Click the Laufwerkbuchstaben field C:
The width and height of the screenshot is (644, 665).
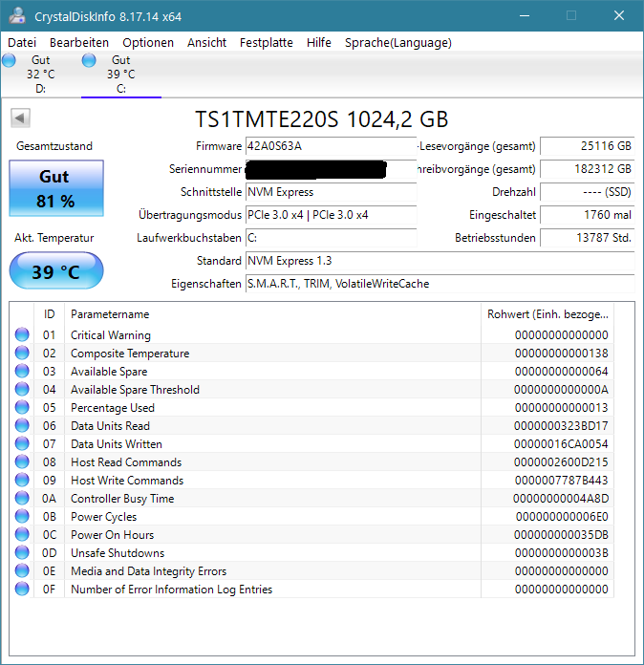click(x=332, y=238)
